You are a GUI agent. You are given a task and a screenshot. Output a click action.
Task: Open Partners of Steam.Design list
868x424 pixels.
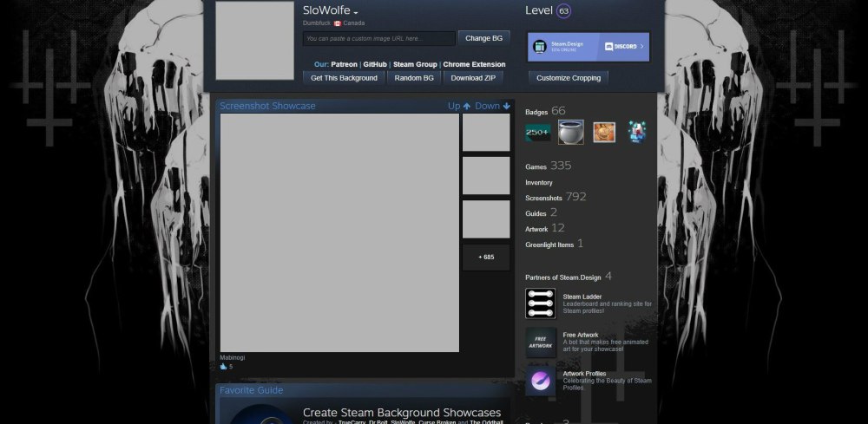569,277
